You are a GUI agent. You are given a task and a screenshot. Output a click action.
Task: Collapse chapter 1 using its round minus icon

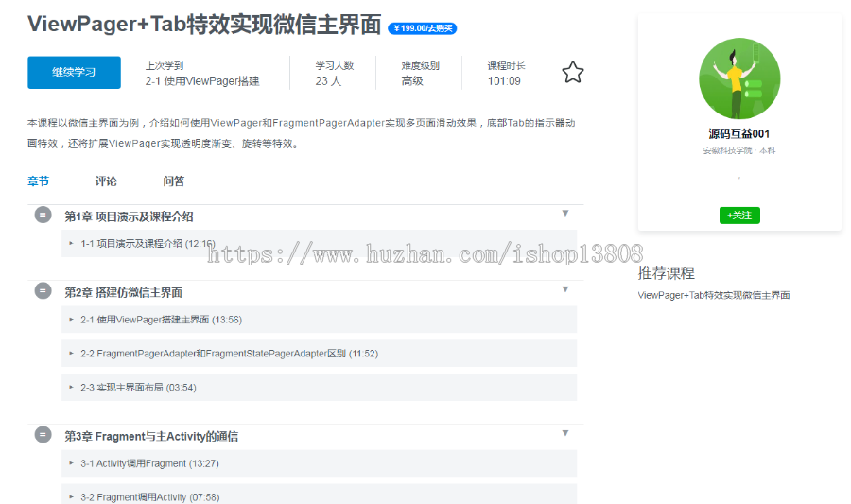[x=43, y=215]
